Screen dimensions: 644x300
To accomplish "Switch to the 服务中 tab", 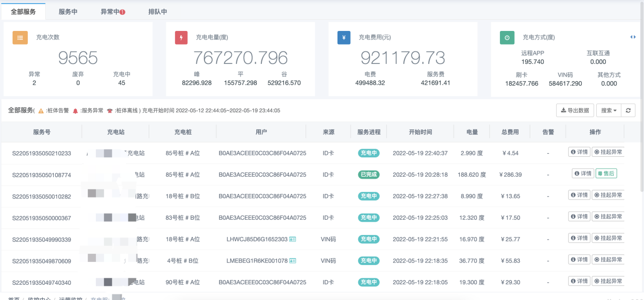I will point(68,12).
